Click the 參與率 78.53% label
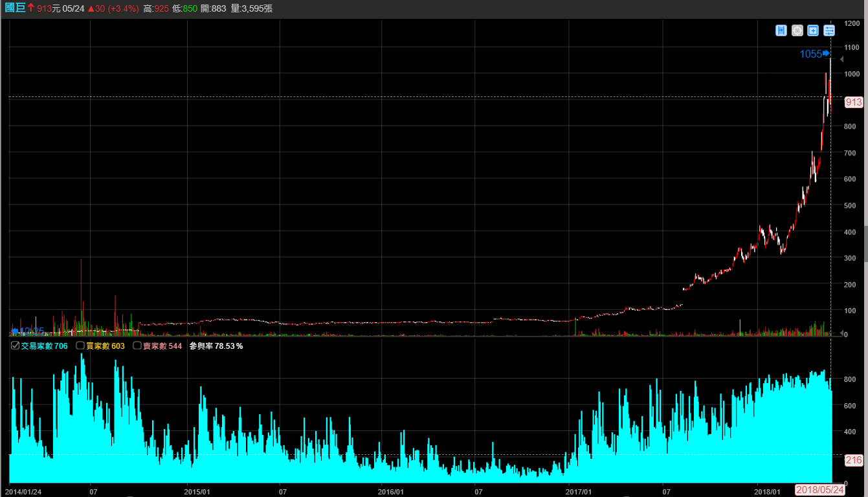Viewport: 868px width, 497px height. [x=216, y=346]
